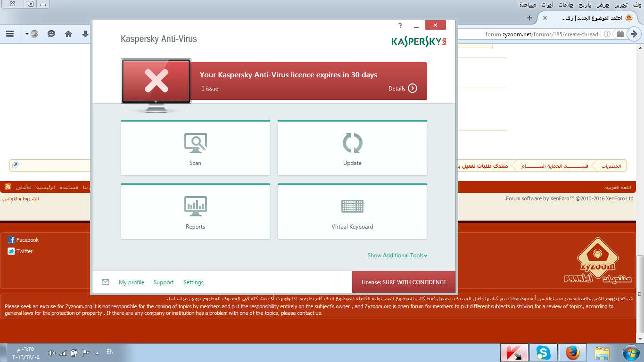Open Kaspersky from the taskbar
The image size is (644, 362).
pos(514,353)
